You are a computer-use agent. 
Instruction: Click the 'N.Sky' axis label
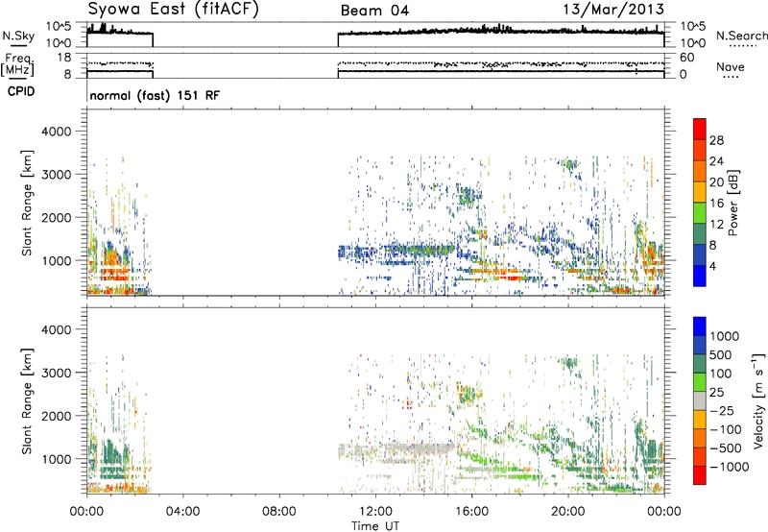tap(18, 36)
